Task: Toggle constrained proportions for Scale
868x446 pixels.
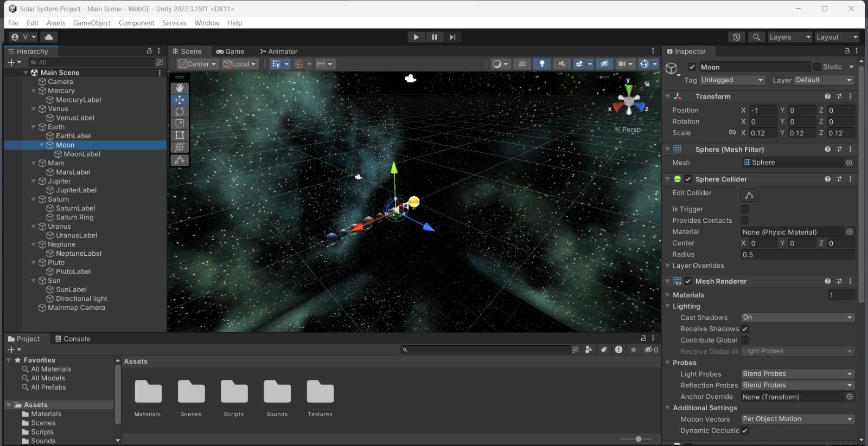Action: tap(732, 133)
